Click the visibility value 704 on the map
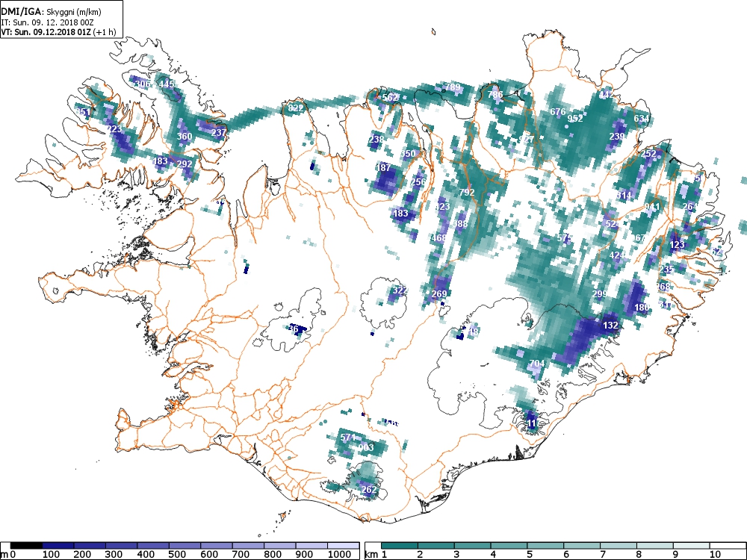 point(537,364)
